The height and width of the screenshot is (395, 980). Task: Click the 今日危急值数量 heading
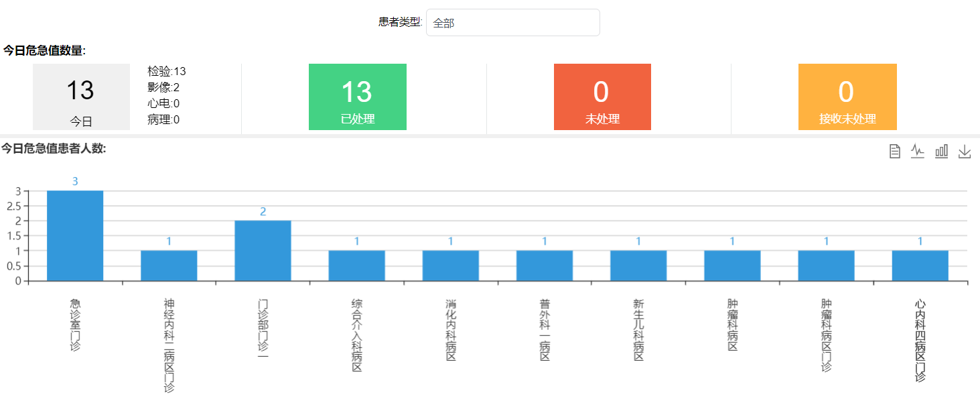pyautogui.click(x=44, y=50)
